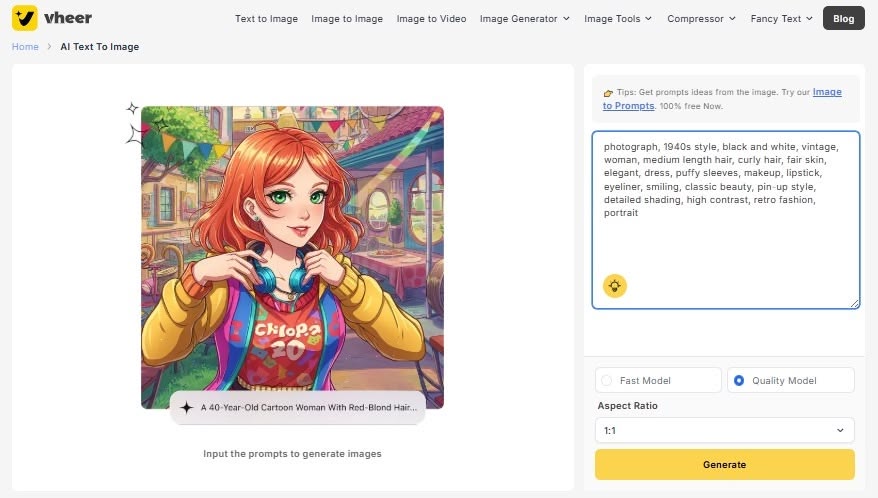
Task: Open the Text to Image page
Action: click(266, 18)
